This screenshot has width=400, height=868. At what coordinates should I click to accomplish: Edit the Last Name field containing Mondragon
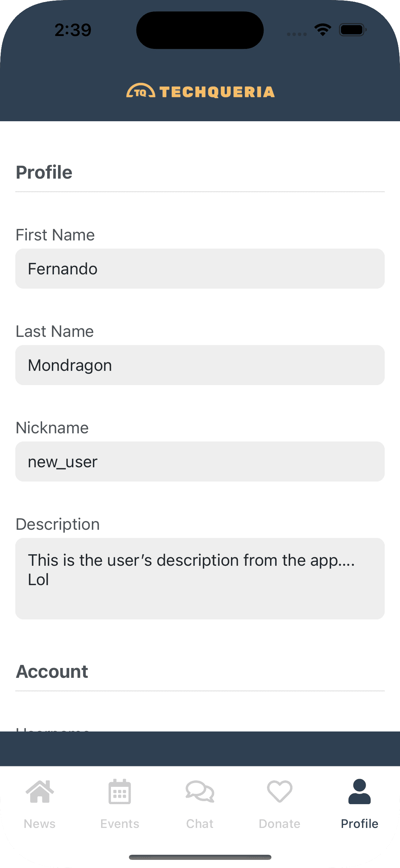[x=200, y=365]
